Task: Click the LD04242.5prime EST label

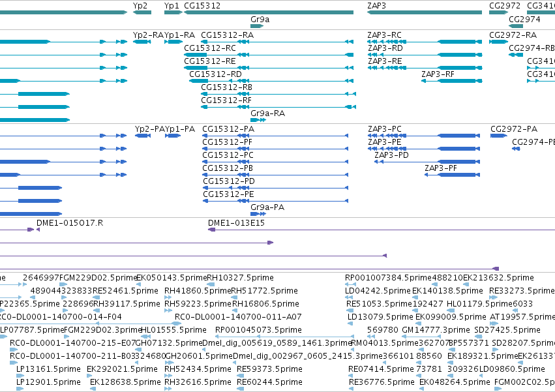Action: 378,291
